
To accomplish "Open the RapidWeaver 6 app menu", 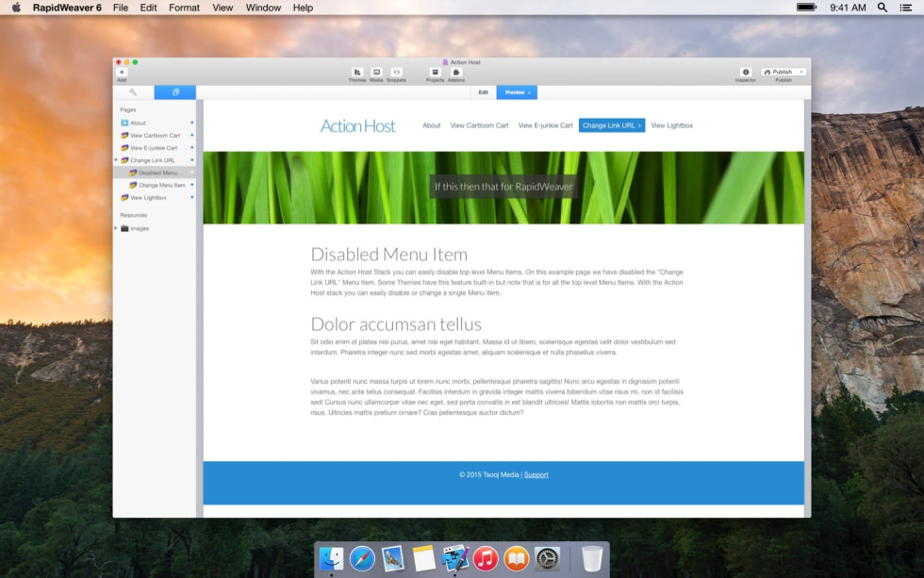I will click(x=67, y=8).
